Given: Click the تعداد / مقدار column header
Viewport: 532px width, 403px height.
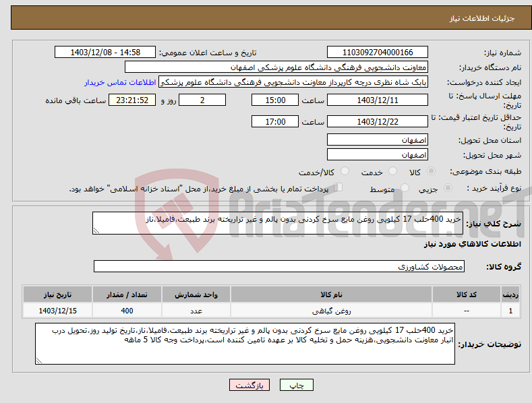Looking at the screenshot, I should [127, 294].
